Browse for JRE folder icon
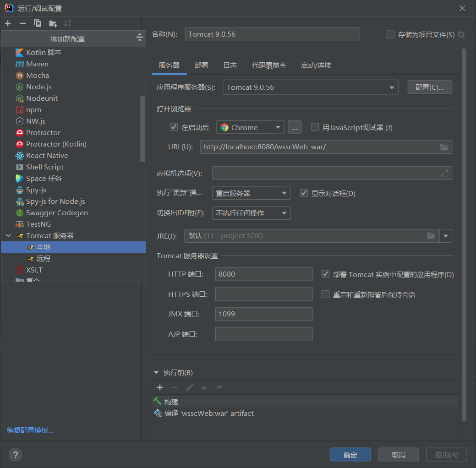This screenshot has height=468, width=476. click(x=431, y=236)
